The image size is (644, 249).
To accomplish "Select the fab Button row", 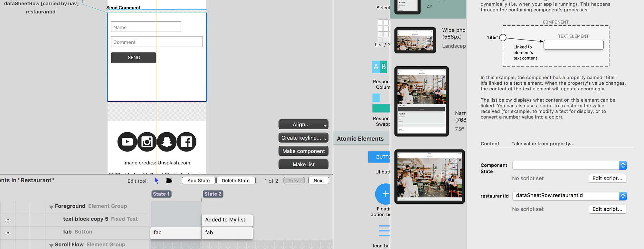I will [x=77, y=232].
